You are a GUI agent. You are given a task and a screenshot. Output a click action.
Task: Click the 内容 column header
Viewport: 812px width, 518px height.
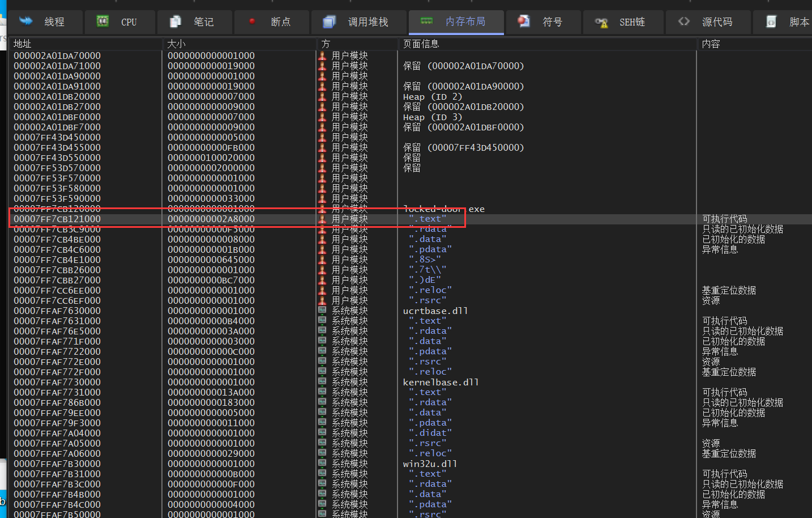pos(754,44)
